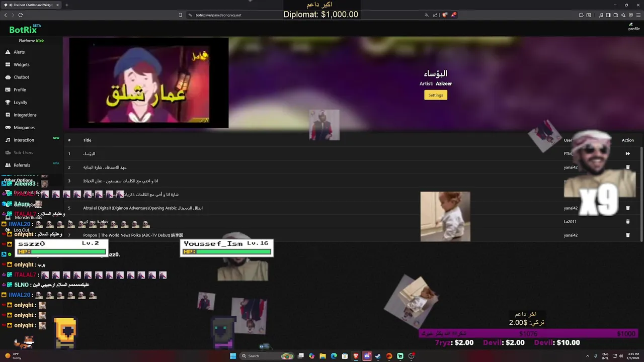
Task: Click the taskbar Search box
Action: tap(267, 356)
